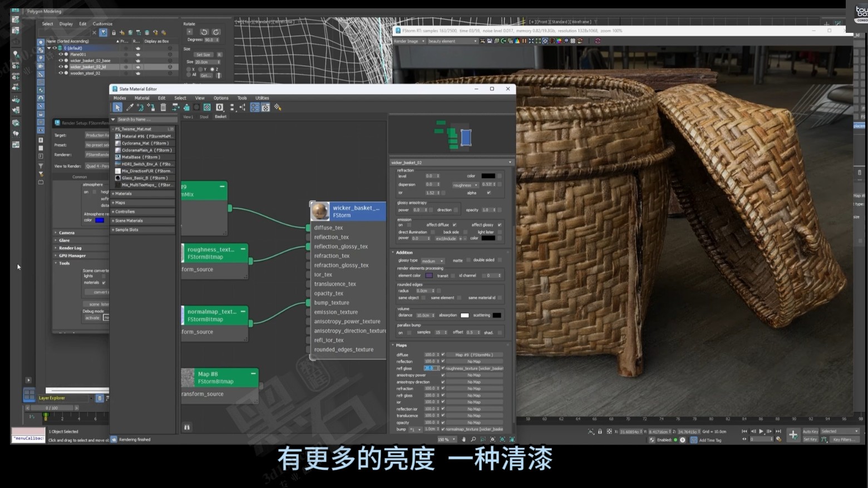Toggle affect diffuse checkbox in emission
868x488 pixels.
click(454, 225)
